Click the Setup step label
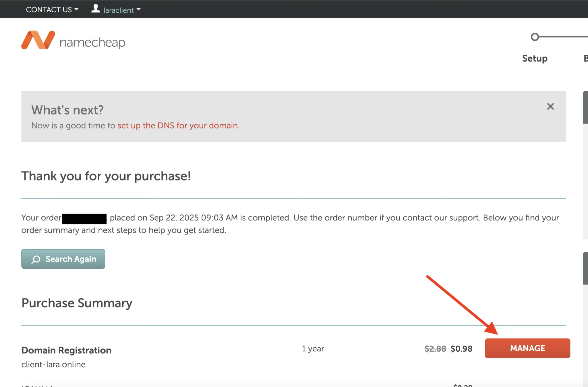This screenshot has width=588, height=387. (535, 58)
